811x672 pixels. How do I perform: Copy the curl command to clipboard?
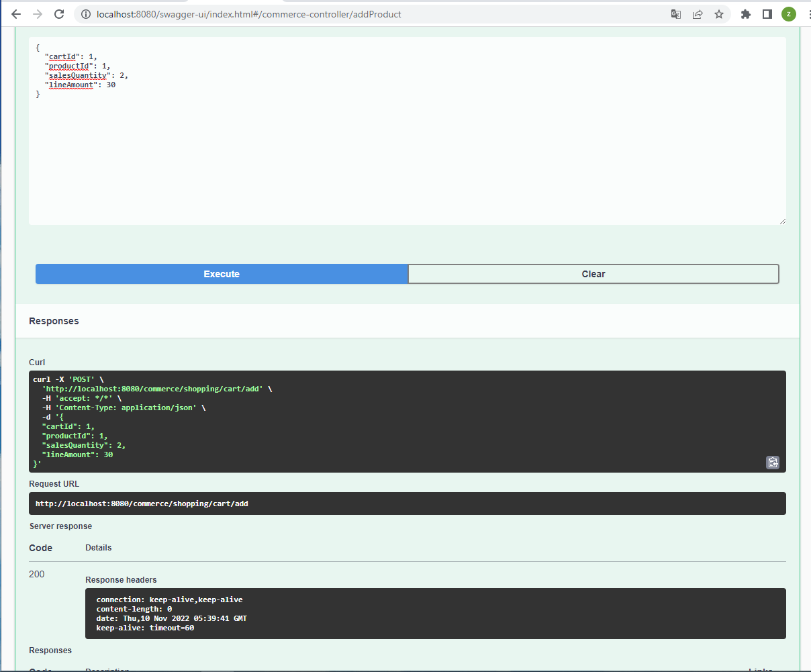coord(773,462)
